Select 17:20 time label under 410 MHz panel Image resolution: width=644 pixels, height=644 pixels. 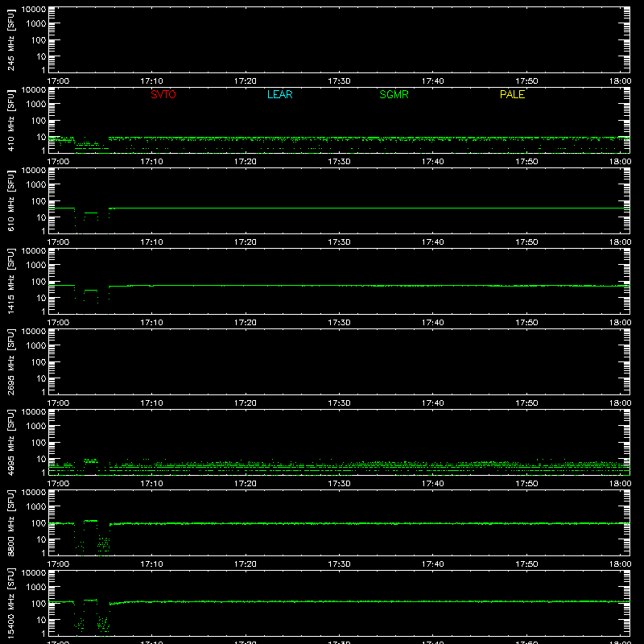(x=246, y=162)
